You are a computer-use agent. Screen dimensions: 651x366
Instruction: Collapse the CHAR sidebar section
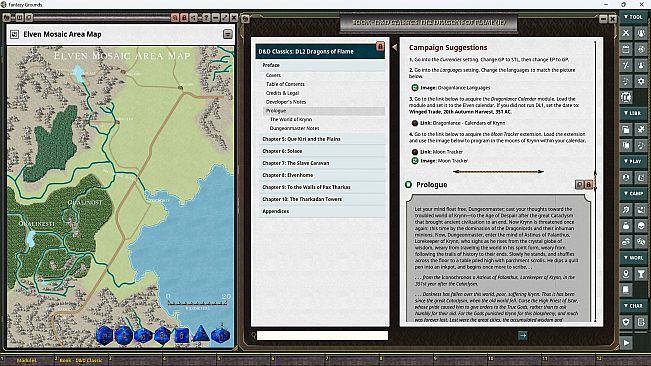(633, 306)
